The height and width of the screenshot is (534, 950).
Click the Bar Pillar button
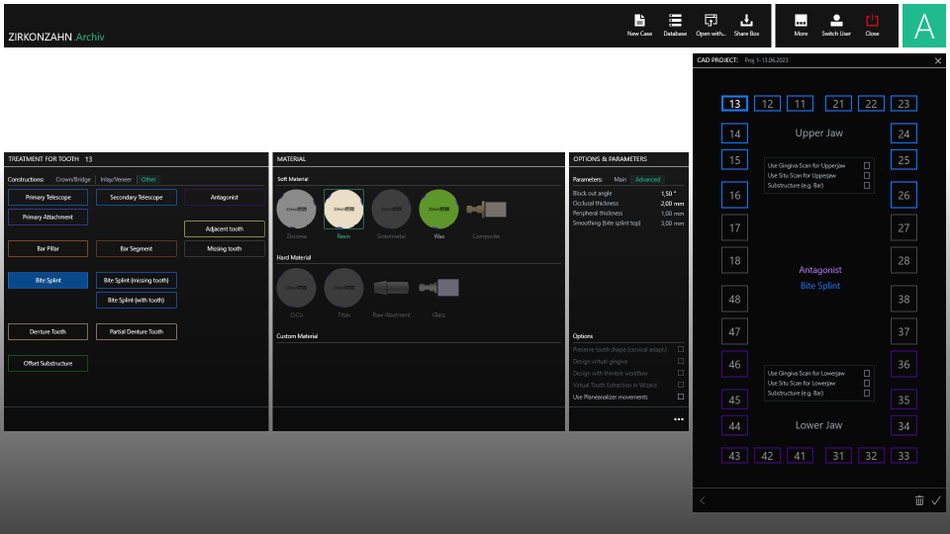[x=48, y=249]
